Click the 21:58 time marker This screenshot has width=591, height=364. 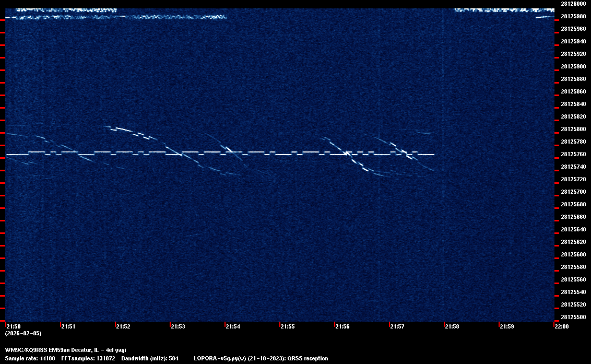(452, 326)
